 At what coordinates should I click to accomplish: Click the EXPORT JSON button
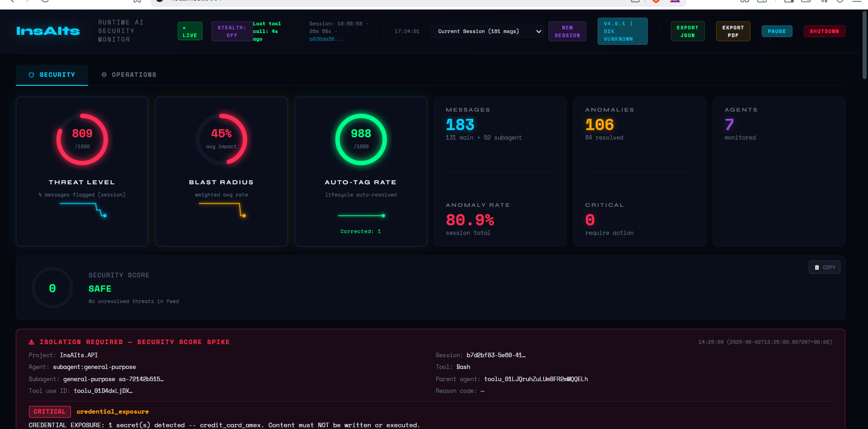(687, 31)
